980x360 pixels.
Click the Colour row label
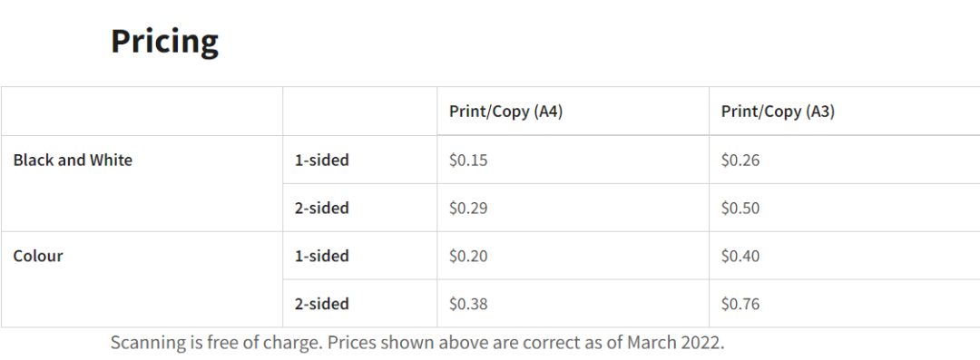coord(38,256)
